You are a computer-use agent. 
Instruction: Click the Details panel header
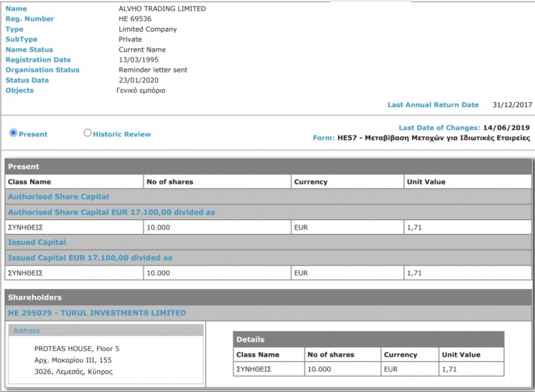click(x=368, y=339)
